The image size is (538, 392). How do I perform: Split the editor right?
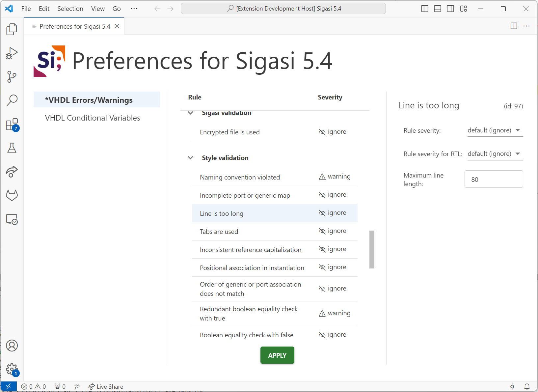tap(514, 26)
